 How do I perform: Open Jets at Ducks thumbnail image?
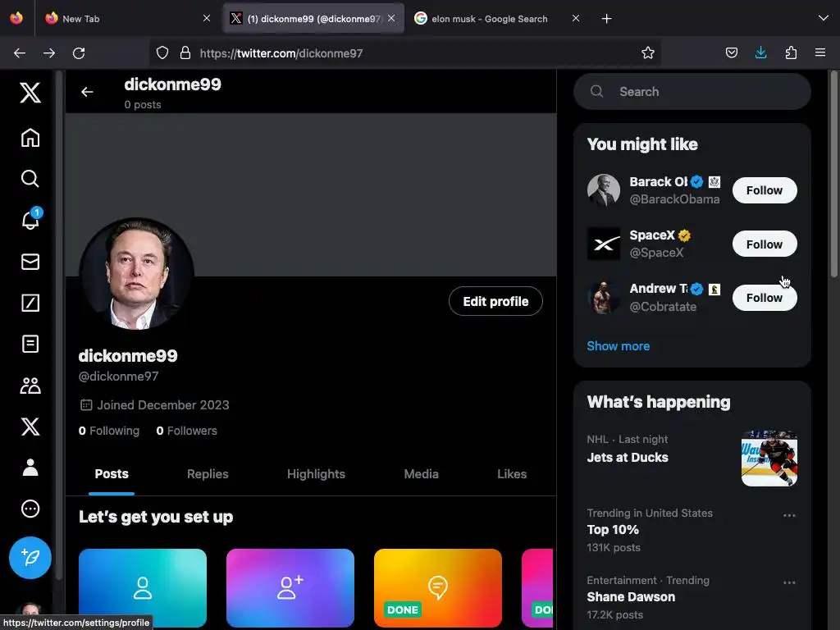pos(769,458)
